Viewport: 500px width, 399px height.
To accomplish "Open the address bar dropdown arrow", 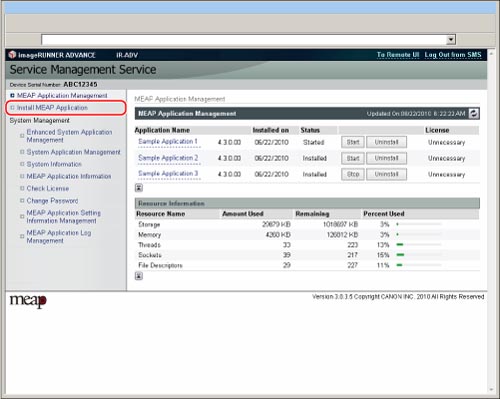I will click(451, 39).
